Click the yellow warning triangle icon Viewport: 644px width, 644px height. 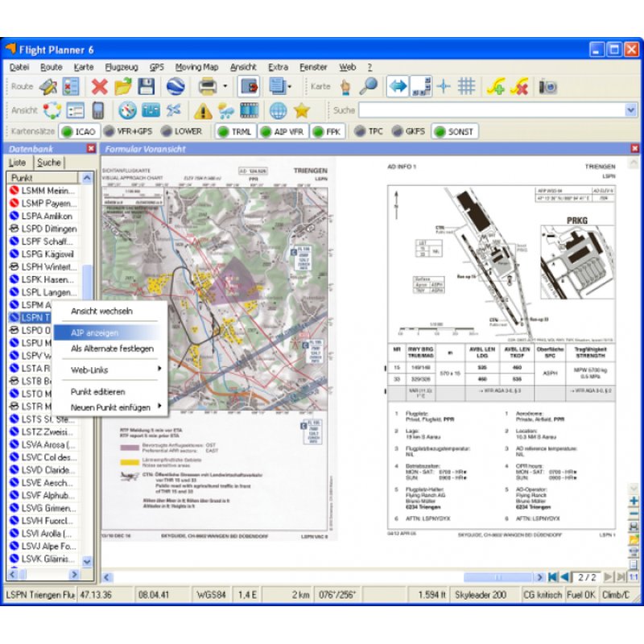tap(203, 110)
